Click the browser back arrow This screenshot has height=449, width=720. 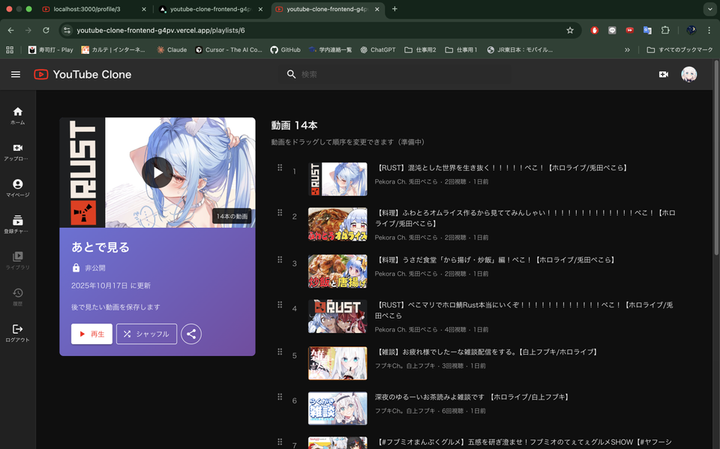click(x=11, y=30)
